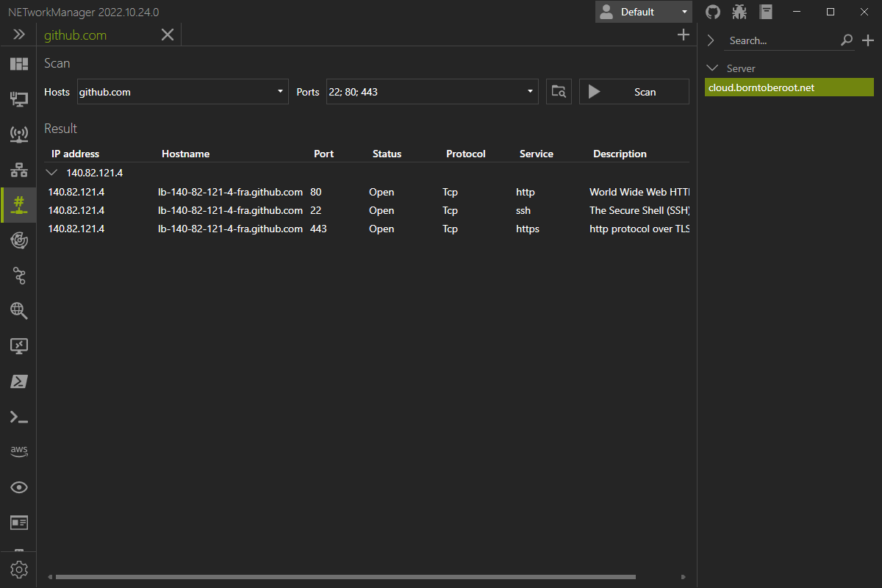Open the GitHub project page icon
The image size is (882, 588).
[712, 12]
